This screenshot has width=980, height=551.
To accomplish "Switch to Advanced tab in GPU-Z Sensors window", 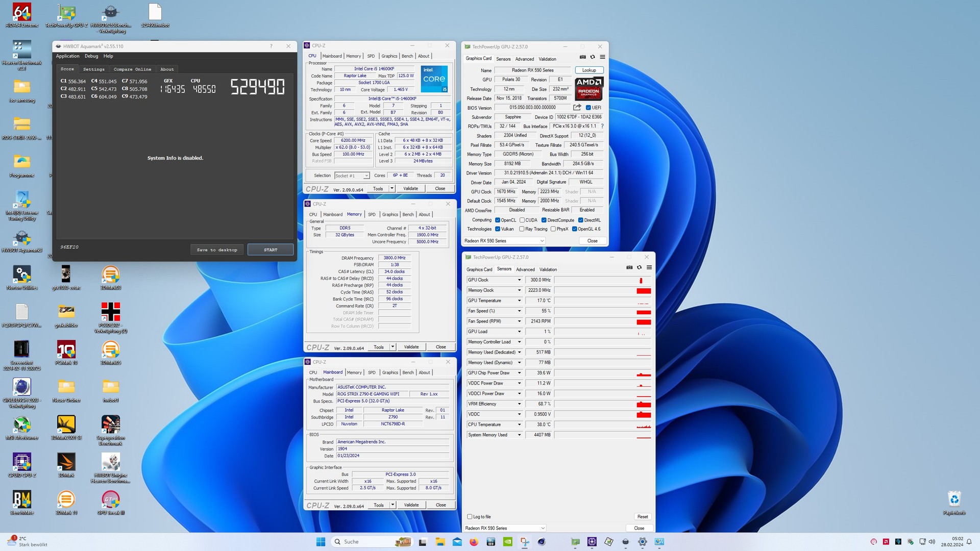I will pyautogui.click(x=525, y=269).
